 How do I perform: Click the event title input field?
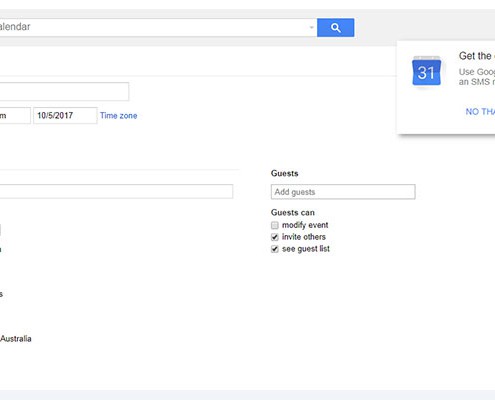click(64, 91)
